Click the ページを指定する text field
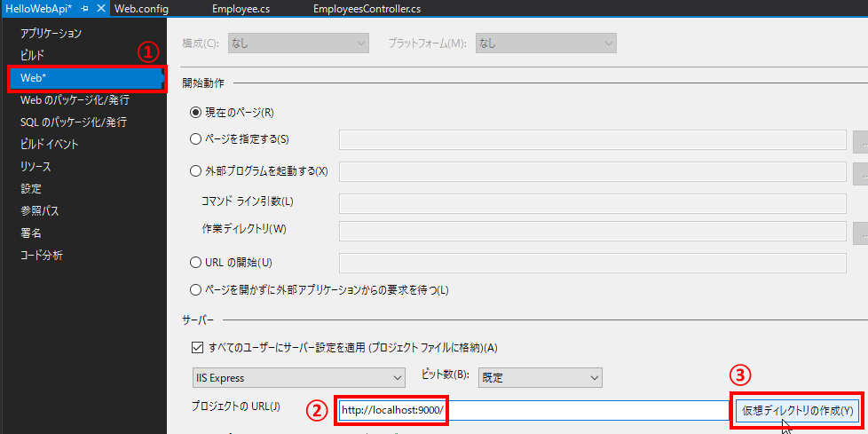 (x=592, y=140)
